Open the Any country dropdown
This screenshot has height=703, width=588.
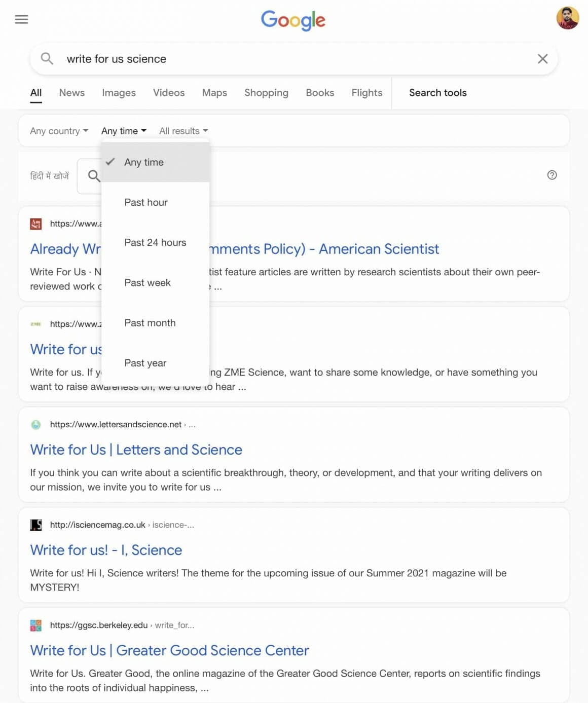(x=59, y=131)
